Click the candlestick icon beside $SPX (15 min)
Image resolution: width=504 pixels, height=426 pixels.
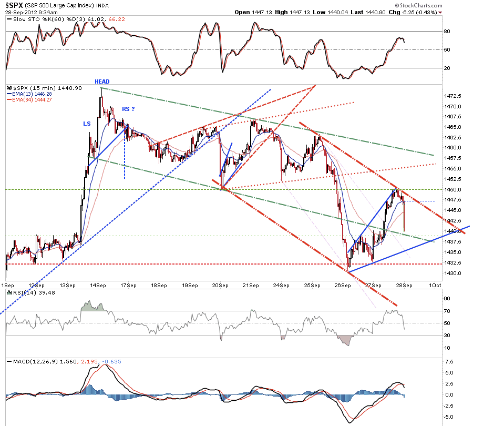coord(9,88)
